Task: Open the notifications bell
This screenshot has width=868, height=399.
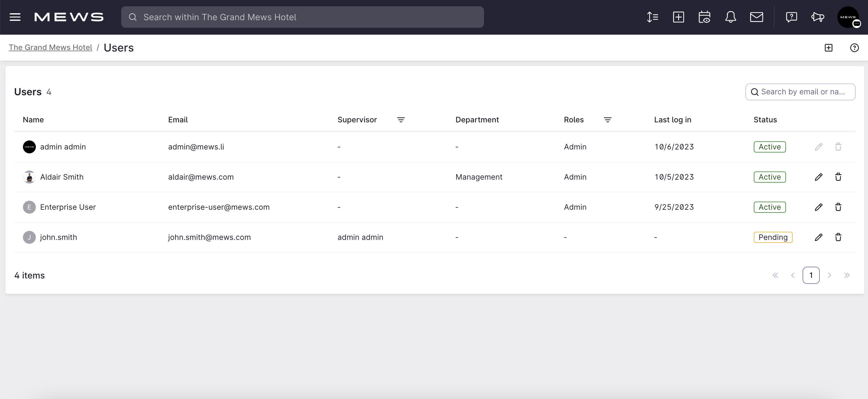Action: tap(730, 17)
